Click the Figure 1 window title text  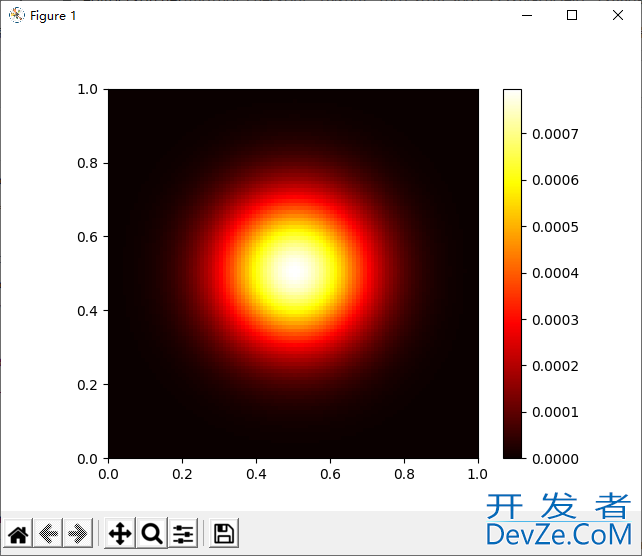pyautogui.click(x=53, y=16)
